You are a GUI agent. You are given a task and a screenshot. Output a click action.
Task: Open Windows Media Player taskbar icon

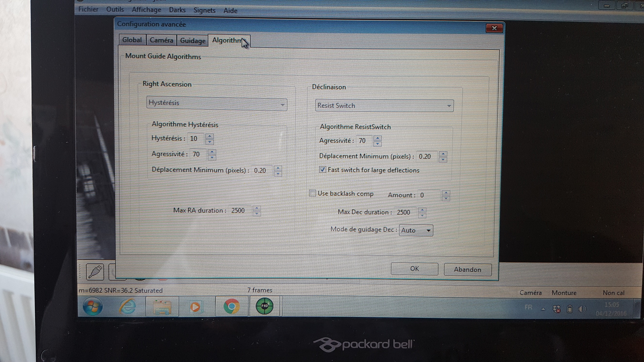pyautogui.click(x=196, y=307)
